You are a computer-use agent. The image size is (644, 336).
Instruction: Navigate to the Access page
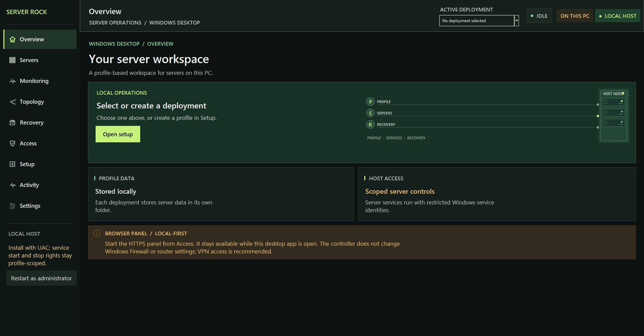tap(40, 143)
